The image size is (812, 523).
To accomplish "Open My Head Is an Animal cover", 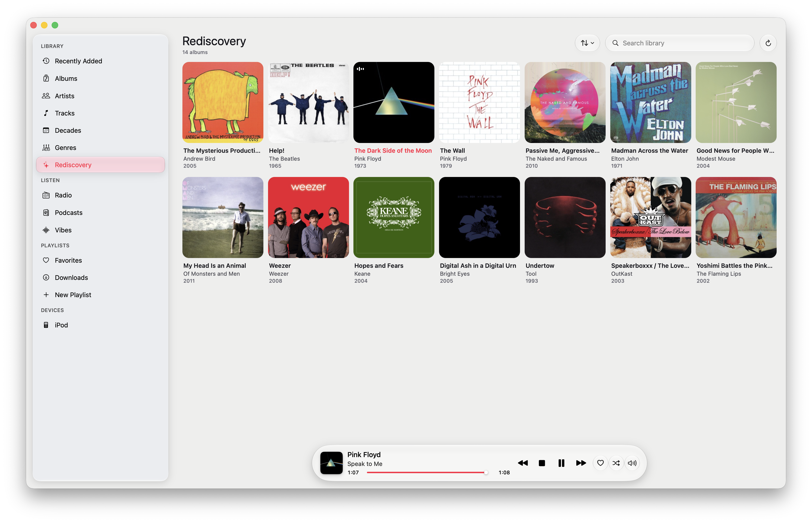I will [x=223, y=217].
